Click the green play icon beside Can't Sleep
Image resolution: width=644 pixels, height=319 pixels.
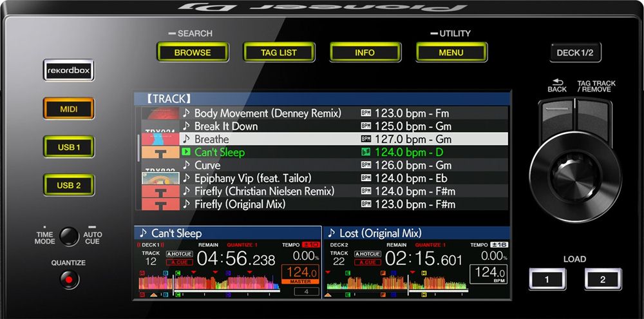click(186, 152)
